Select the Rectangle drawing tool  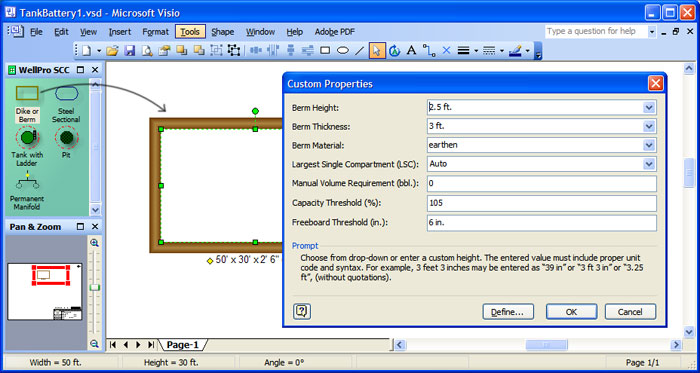[x=325, y=50]
